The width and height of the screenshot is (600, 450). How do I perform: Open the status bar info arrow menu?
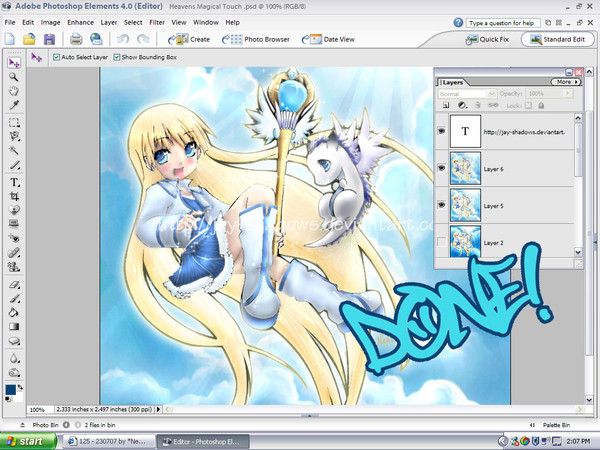click(x=158, y=409)
